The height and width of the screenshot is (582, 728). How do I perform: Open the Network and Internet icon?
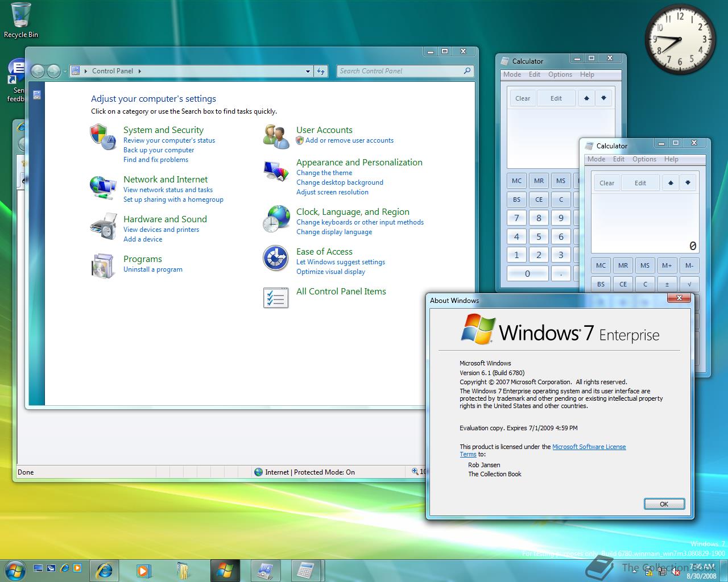(x=103, y=187)
